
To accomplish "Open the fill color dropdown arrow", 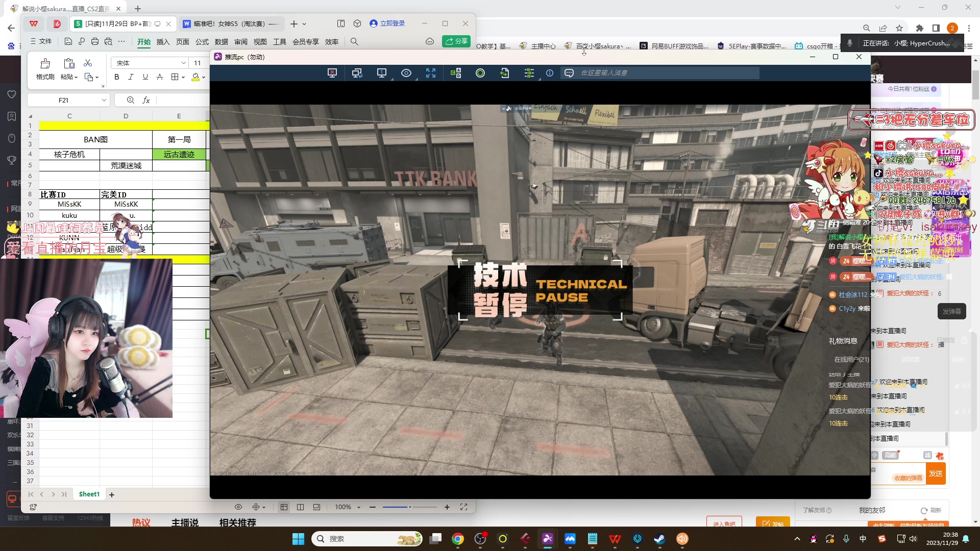I will tap(203, 77).
